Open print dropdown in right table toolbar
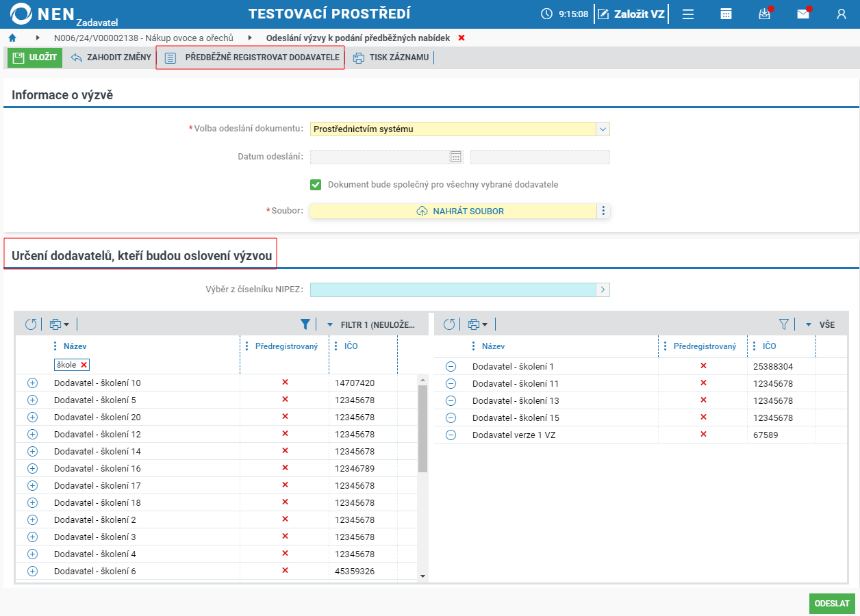This screenshot has width=860, height=616. click(x=478, y=324)
